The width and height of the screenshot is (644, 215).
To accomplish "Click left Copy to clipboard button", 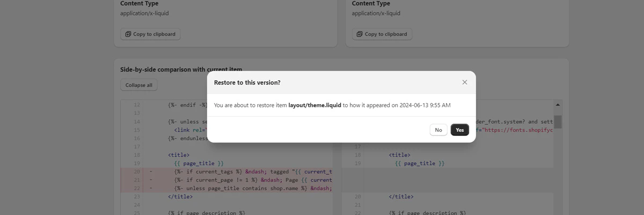I will point(151,34).
